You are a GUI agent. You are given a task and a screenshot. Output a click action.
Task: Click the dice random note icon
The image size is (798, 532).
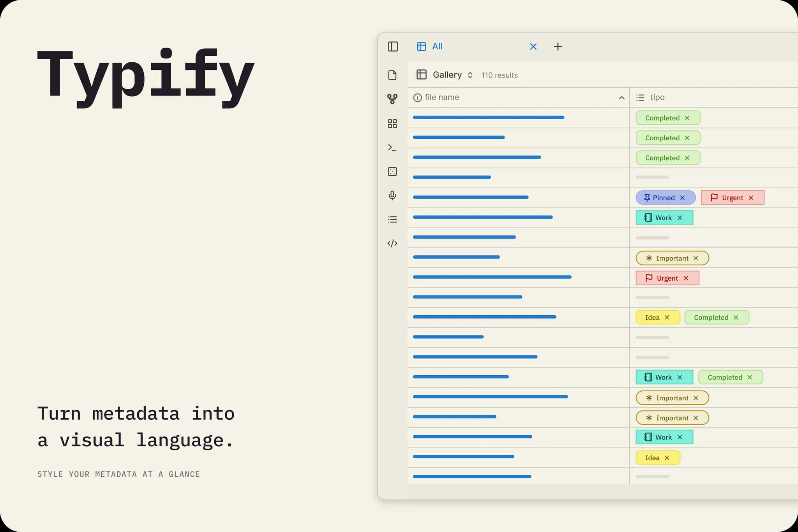pos(392,171)
